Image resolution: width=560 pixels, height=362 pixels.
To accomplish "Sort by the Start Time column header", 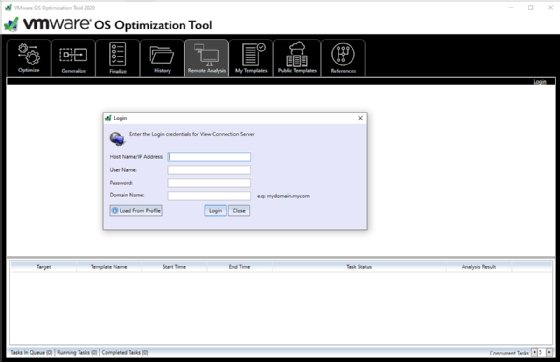I will (x=174, y=267).
